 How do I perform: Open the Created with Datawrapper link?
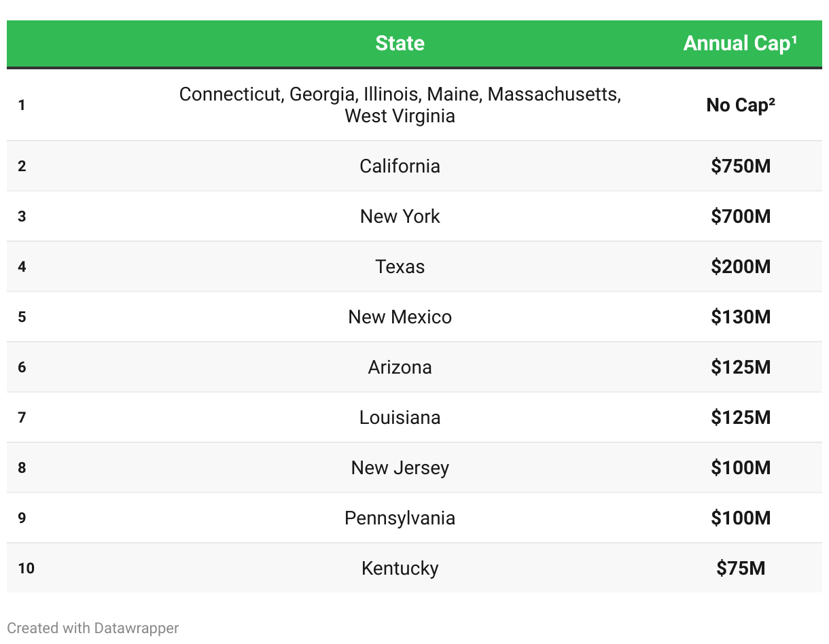(x=93, y=628)
